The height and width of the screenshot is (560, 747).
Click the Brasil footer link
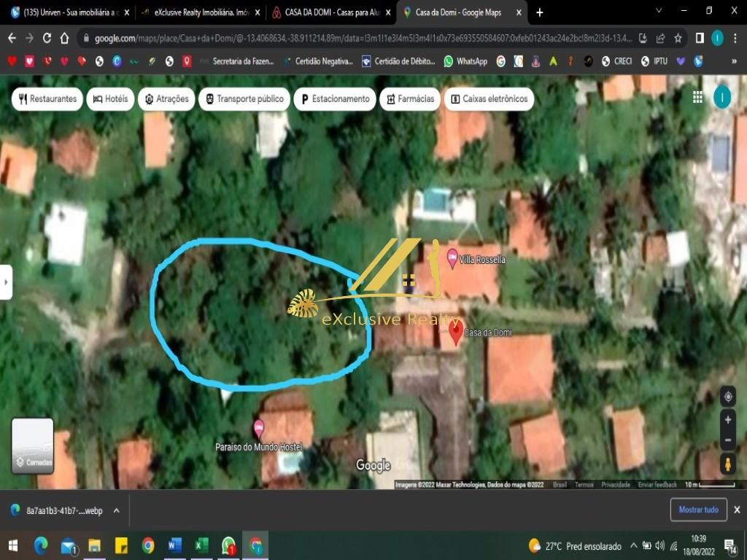click(x=560, y=485)
